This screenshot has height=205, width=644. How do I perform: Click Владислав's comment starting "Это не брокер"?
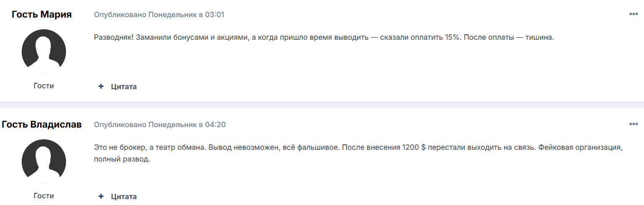click(x=251, y=148)
